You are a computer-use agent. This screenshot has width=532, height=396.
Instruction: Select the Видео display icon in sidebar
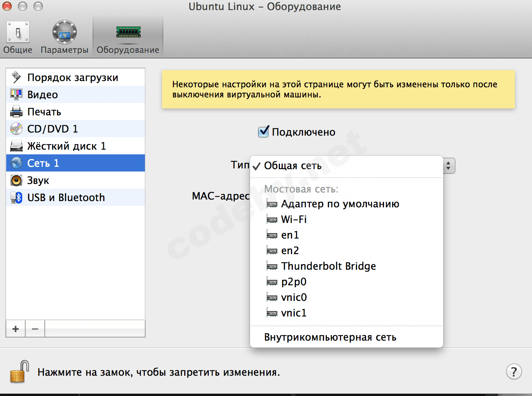(16, 95)
